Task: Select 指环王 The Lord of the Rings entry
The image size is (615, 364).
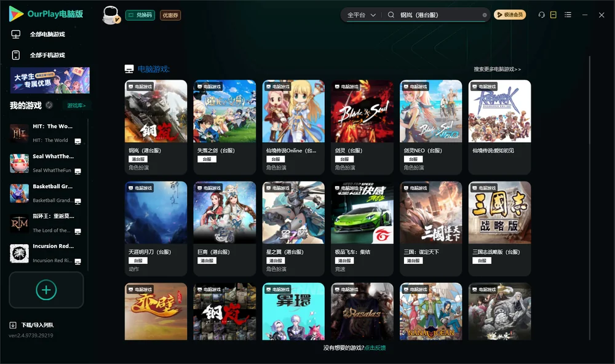Action: (x=46, y=223)
